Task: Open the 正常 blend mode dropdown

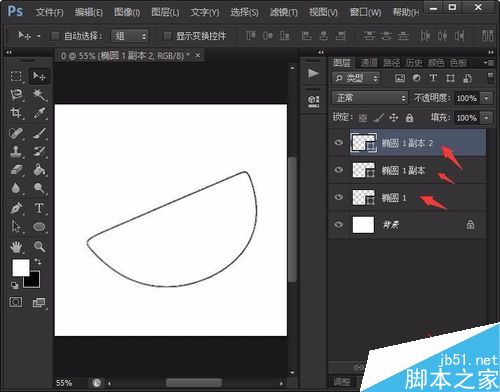Action: tap(369, 98)
